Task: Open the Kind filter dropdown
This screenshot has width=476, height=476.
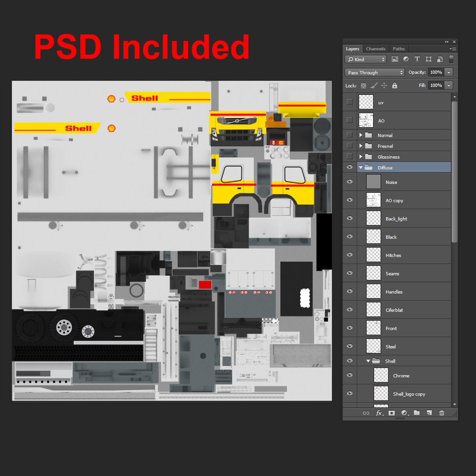Action: pyautogui.click(x=365, y=59)
